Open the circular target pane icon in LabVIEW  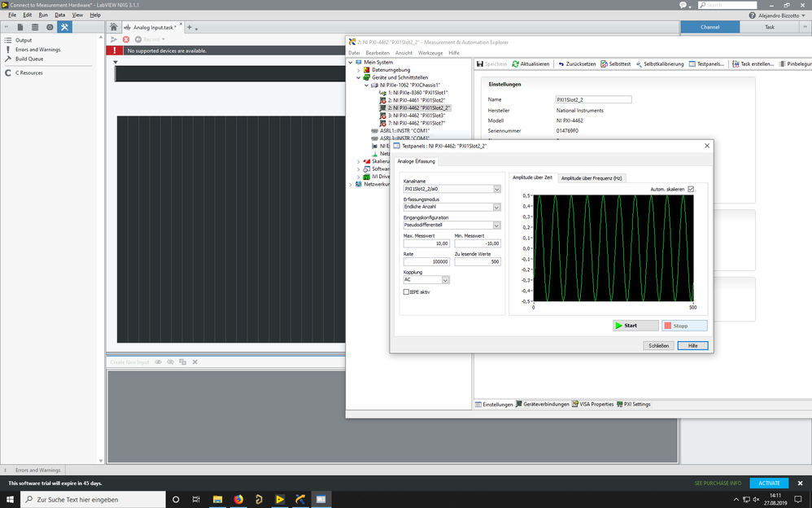click(x=50, y=27)
